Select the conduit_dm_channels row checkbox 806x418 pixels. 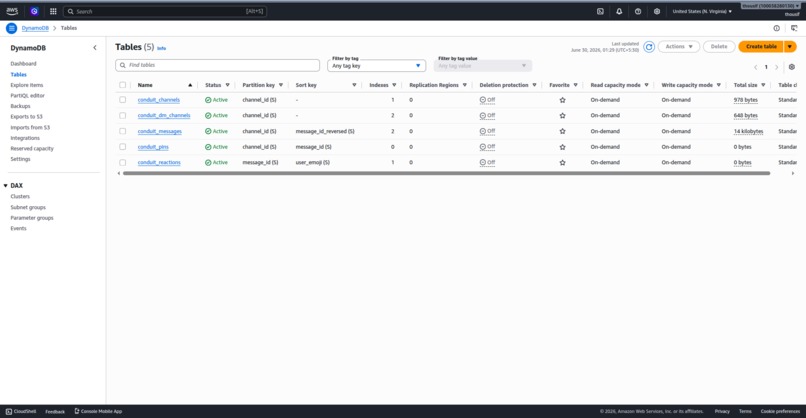pyautogui.click(x=122, y=116)
